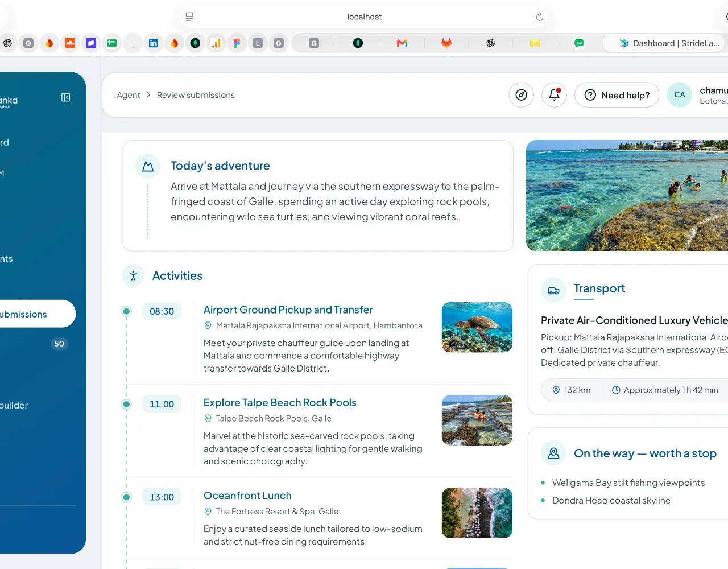Click the page settings icon in address bar
Viewport: 728px width, 569px height.
coord(189,17)
